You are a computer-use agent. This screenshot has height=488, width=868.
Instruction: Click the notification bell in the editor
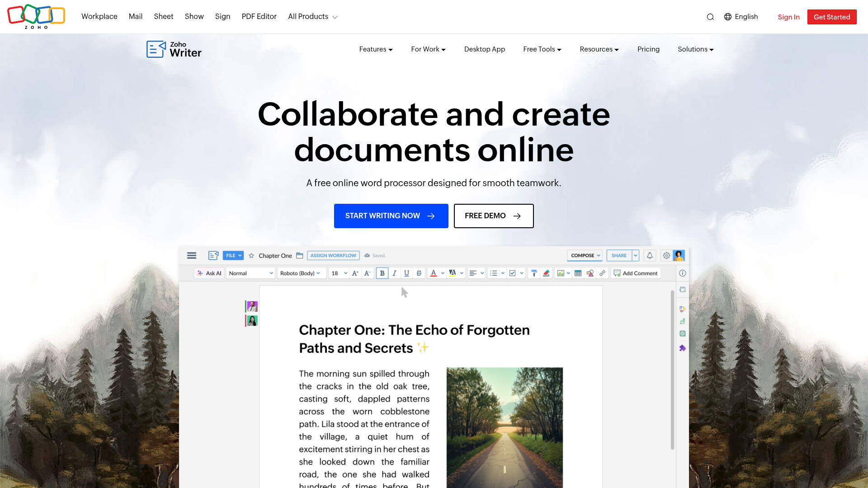tap(650, 255)
